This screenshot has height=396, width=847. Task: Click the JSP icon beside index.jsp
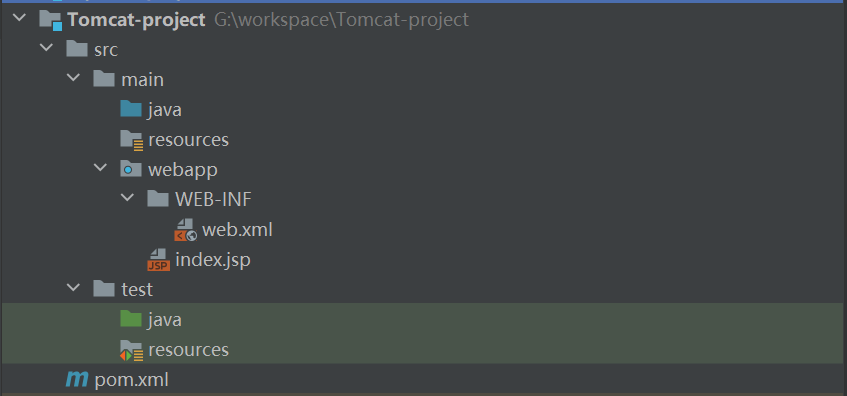coord(158,260)
